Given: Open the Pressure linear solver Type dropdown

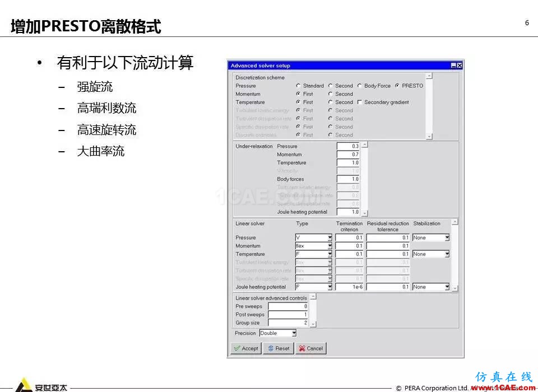Looking at the screenshot, I should (330, 238).
